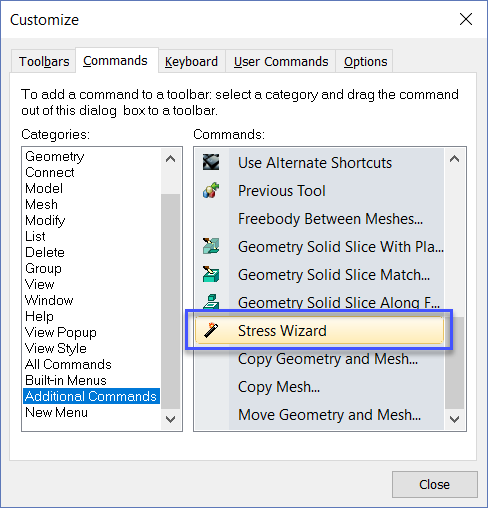
Task: Select the Additional Commands category
Action: point(91,396)
